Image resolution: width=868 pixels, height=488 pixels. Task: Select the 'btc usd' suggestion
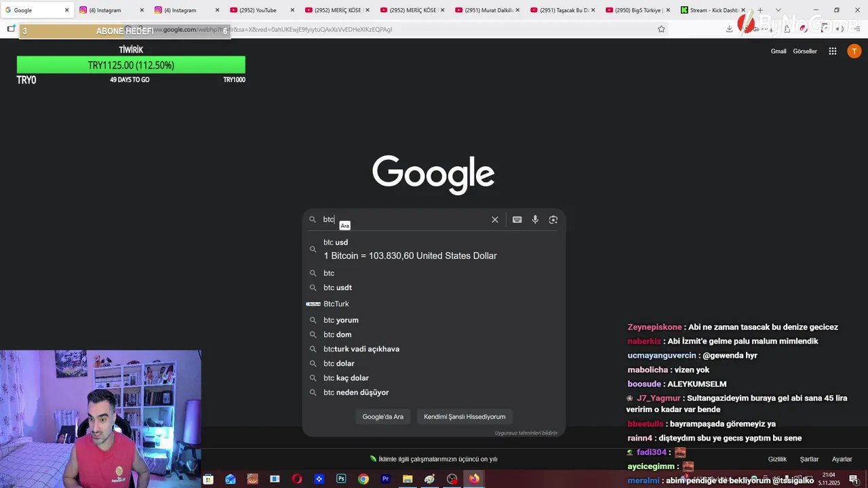pos(433,249)
